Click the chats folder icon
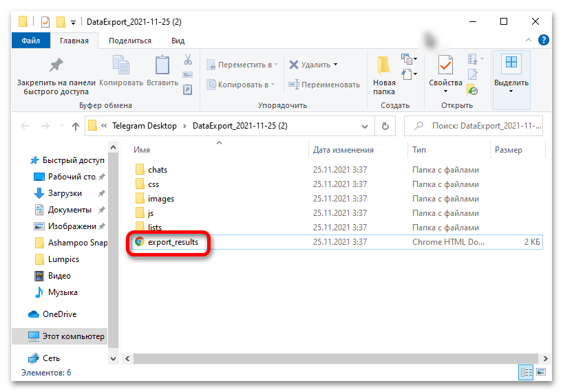Screen dimensions: 563x392 click(140, 170)
